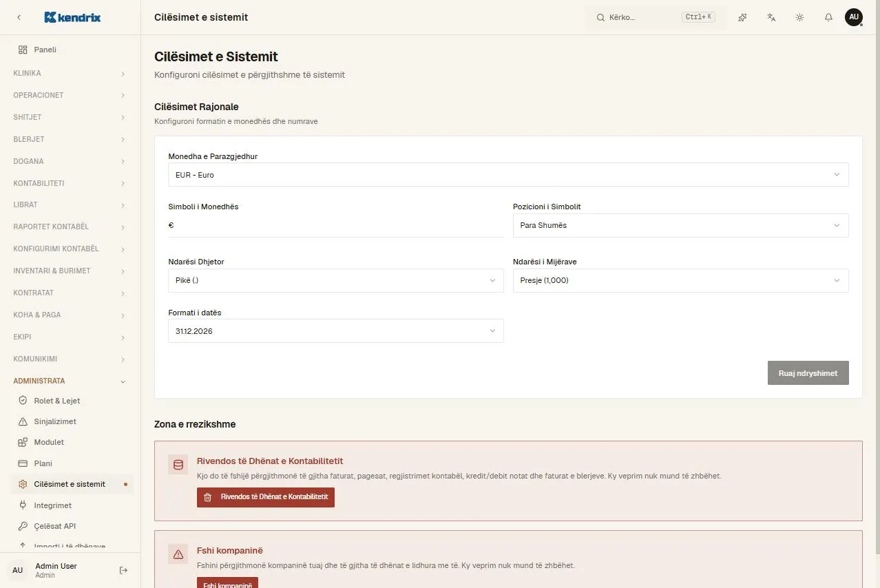Screen dimensions: 880x588
Task: Open the notifications bell
Action: (x=828, y=17)
